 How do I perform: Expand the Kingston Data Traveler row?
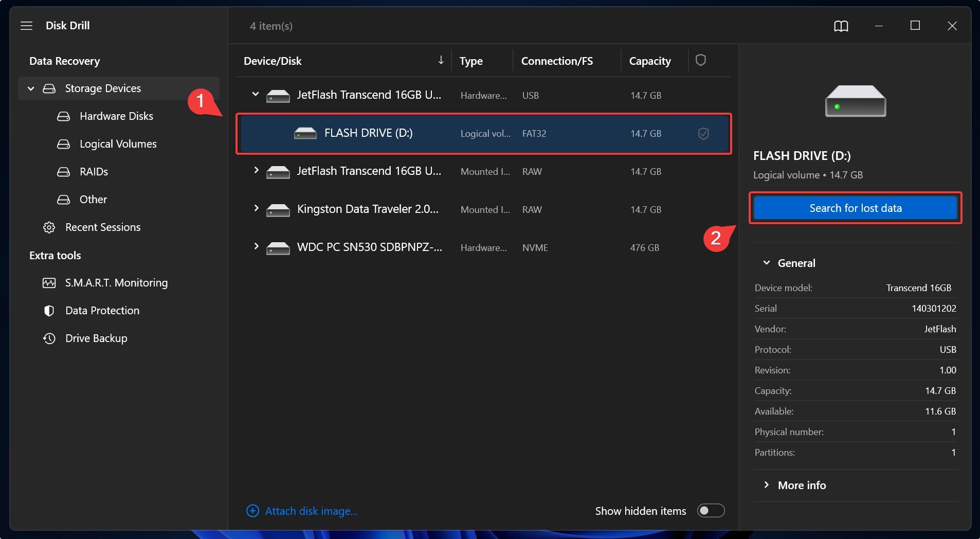(256, 208)
